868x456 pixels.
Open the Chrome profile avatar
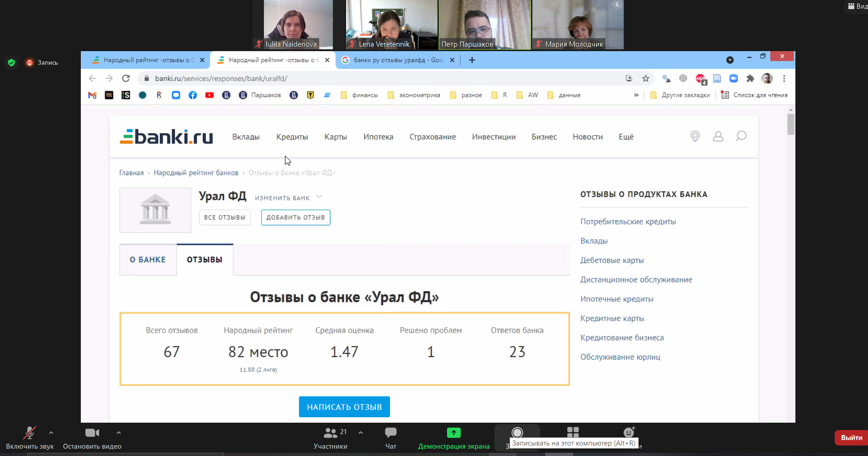pyautogui.click(x=767, y=79)
